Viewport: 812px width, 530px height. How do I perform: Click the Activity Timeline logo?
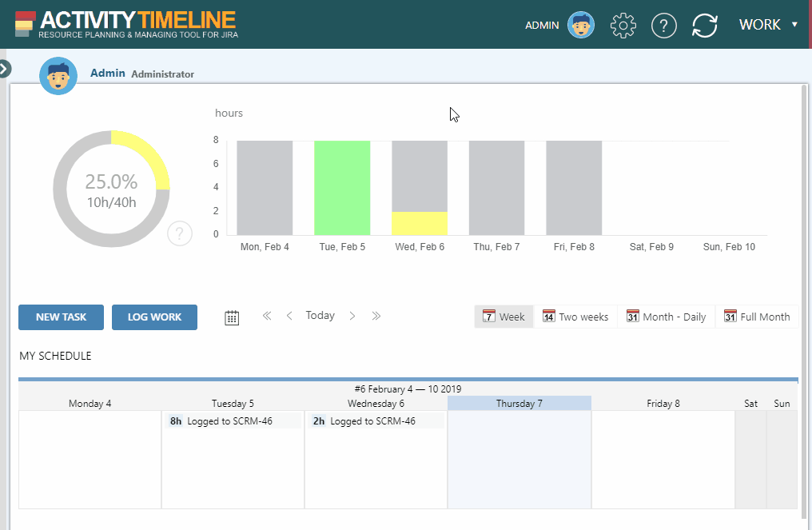(x=126, y=25)
